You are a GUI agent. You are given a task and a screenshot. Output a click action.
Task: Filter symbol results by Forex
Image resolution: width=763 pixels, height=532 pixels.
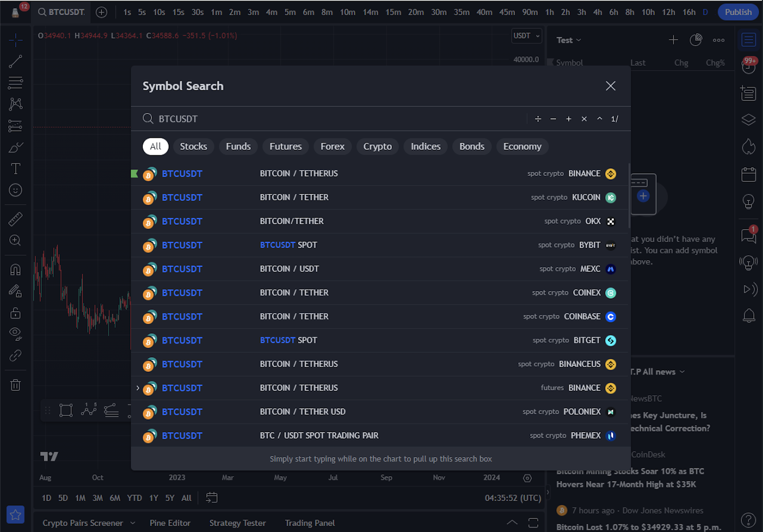coord(333,147)
